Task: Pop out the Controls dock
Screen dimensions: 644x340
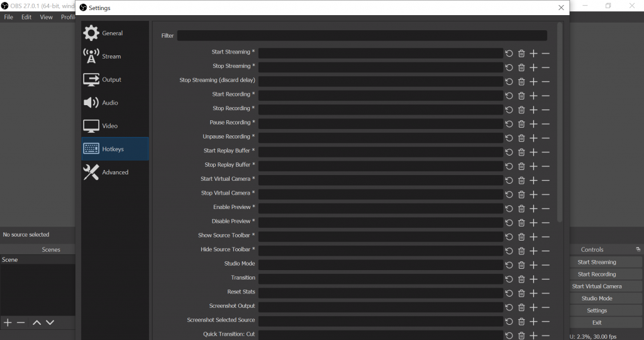Action: (x=638, y=249)
